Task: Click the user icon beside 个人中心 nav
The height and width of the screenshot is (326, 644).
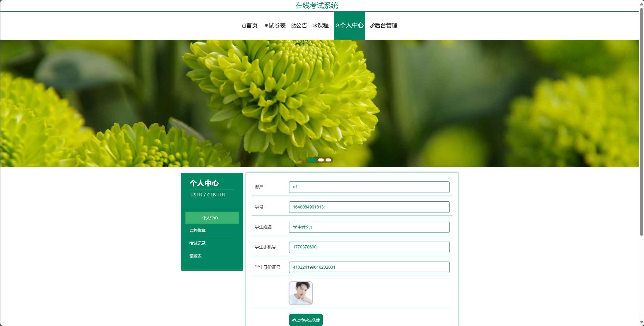Action: point(338,26)
